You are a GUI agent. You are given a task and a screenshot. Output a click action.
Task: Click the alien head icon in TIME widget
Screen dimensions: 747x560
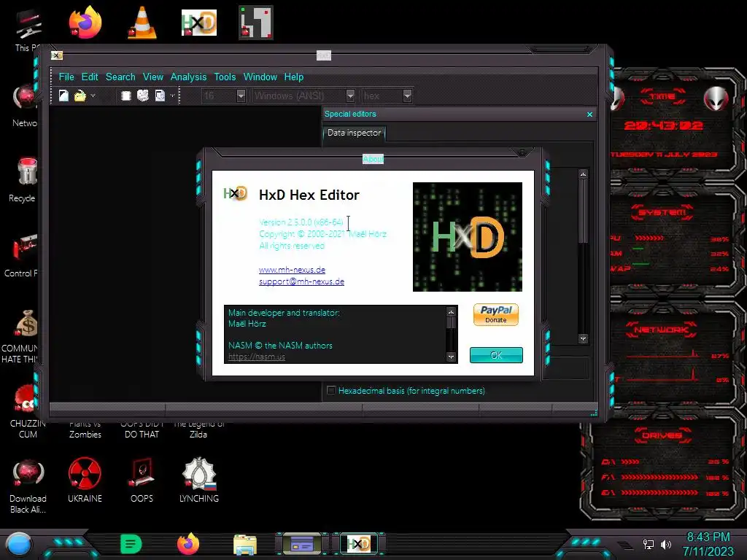coord(716,98)
